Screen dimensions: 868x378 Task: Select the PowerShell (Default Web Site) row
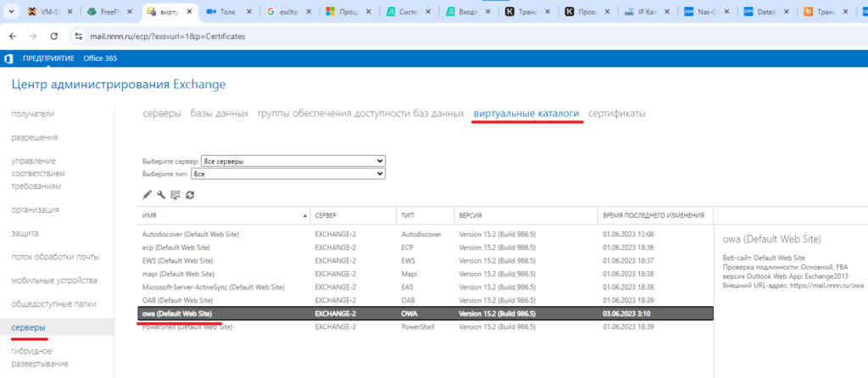(426, 327)
